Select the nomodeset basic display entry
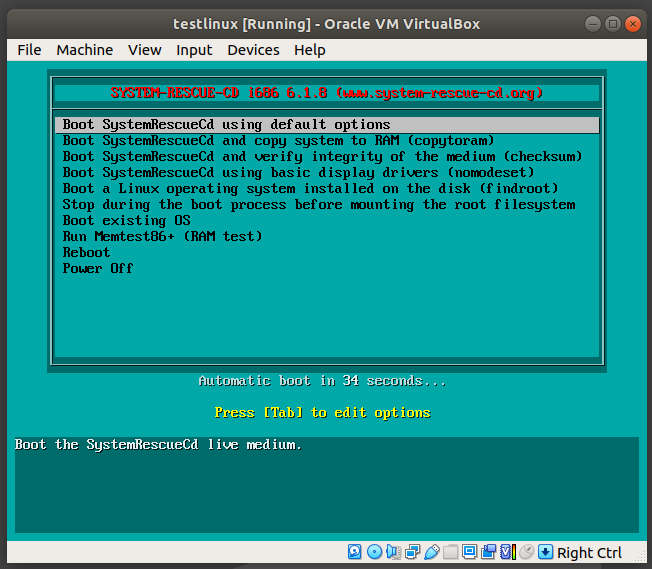Viewport: 652px width, 569px height. click(x=327, y=173)
